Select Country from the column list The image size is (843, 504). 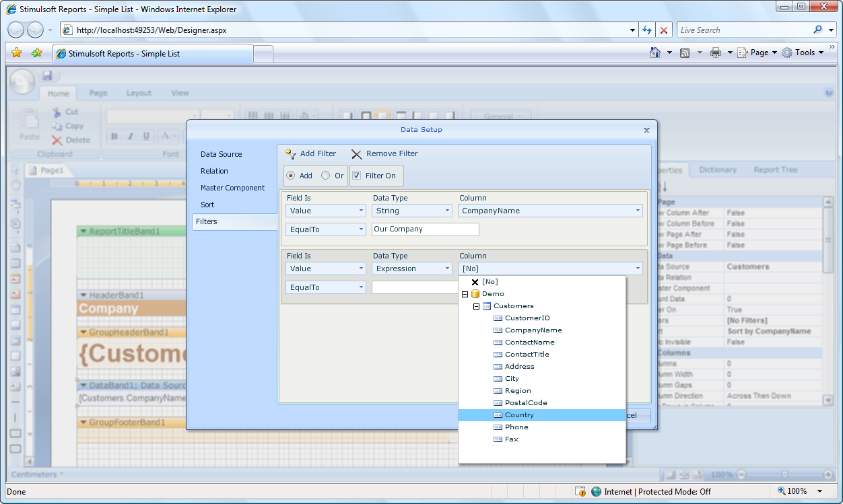[x=519, y=415]
